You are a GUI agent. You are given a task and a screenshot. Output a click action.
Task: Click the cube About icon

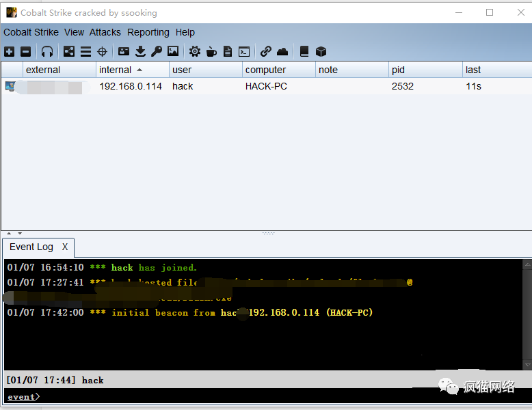click(x=321, y=51)
